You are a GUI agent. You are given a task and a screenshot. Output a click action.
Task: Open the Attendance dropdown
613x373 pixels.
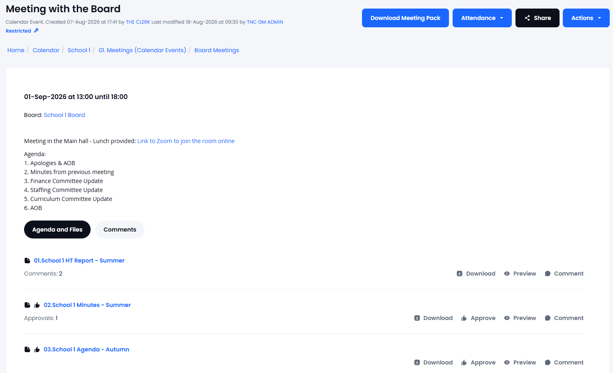[x=482, y=18]
